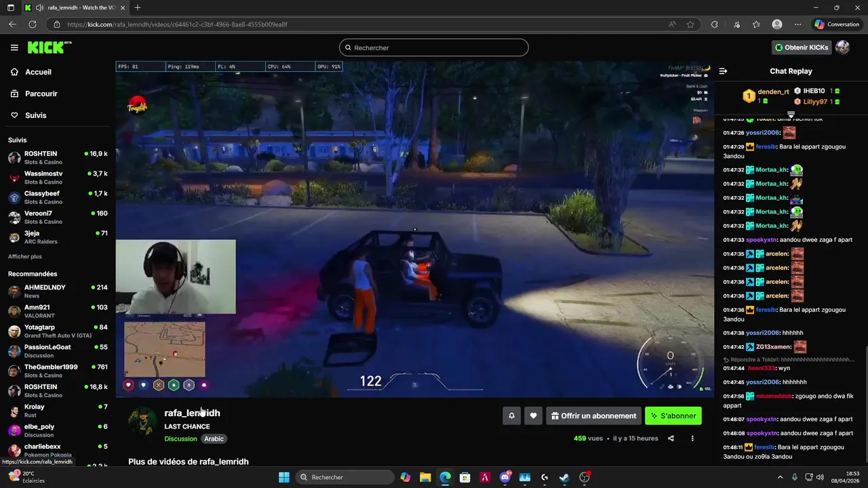The width and height of the screenshot is (868, 488).
Task: Click the address bar URL
Action: (x=177, y=24)
